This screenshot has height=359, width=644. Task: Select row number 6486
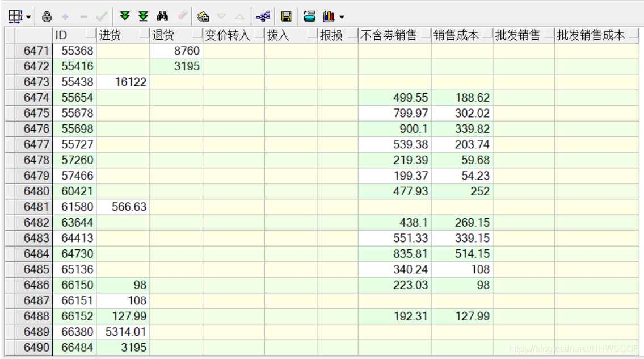tap(33, 285)
